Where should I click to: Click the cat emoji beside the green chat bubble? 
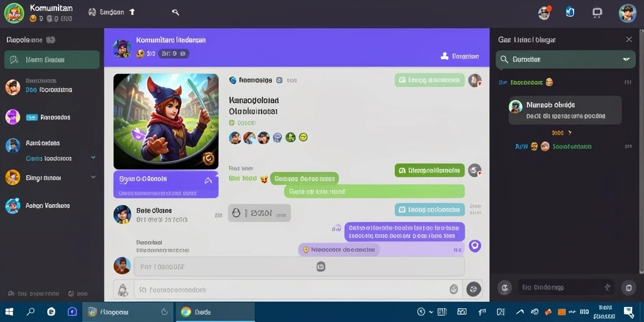[264, 179]
